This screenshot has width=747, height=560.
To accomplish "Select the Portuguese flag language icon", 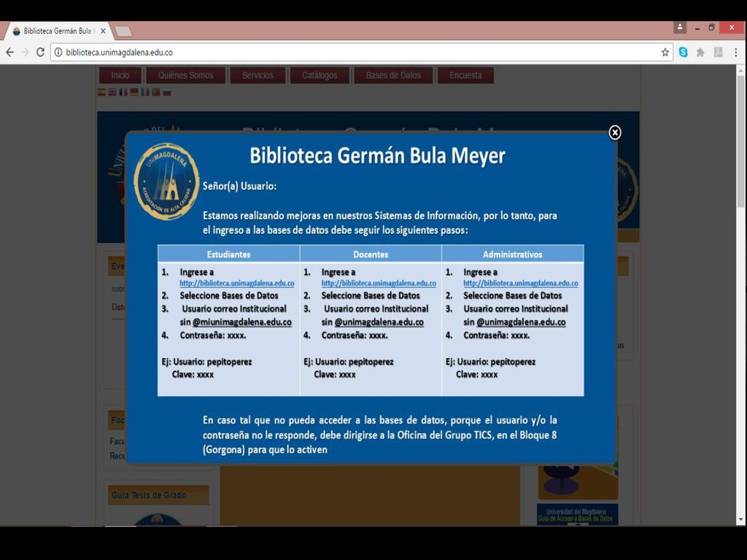I will click(156, 92).
